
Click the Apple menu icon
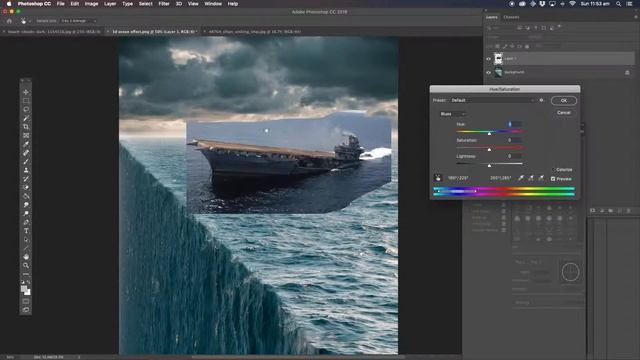click(9, 4)
